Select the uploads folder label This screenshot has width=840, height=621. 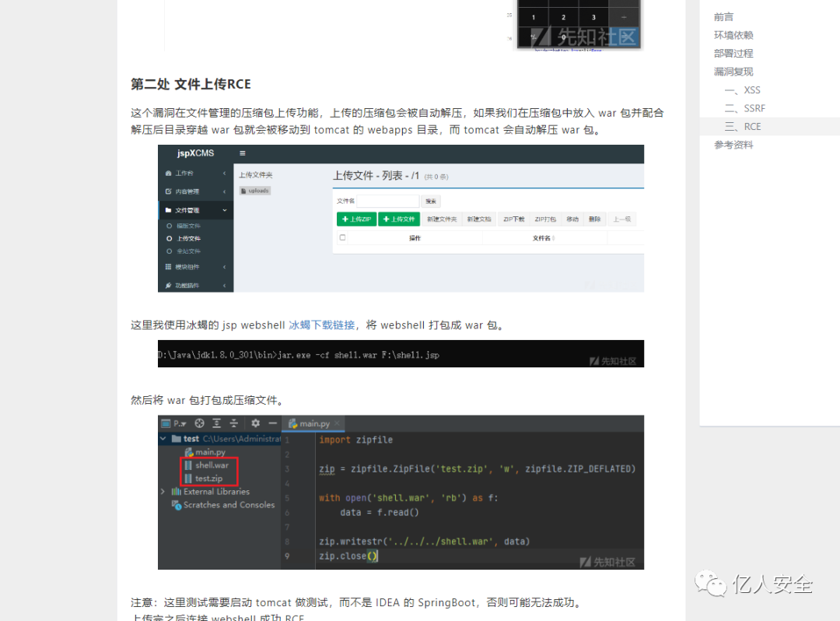pyautogui.click(x=258, y=191)
